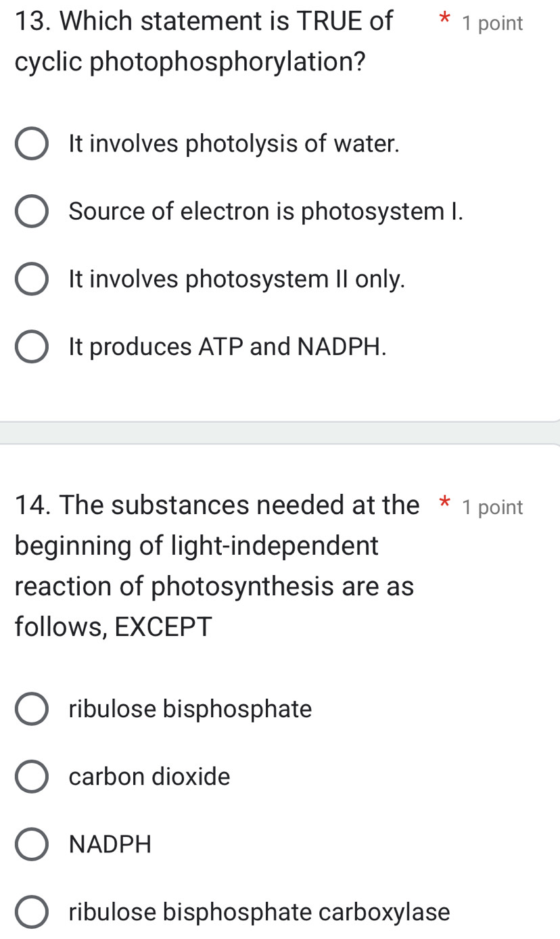Click the '1 point' label for question 14
This screenshot has height=939, width=560.
point(492,507)
